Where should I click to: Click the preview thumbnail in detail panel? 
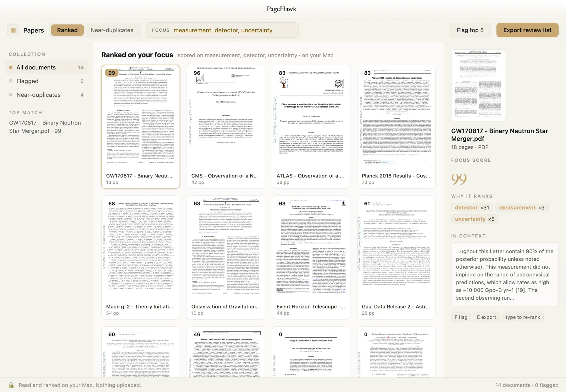click(x=478, y=85)
